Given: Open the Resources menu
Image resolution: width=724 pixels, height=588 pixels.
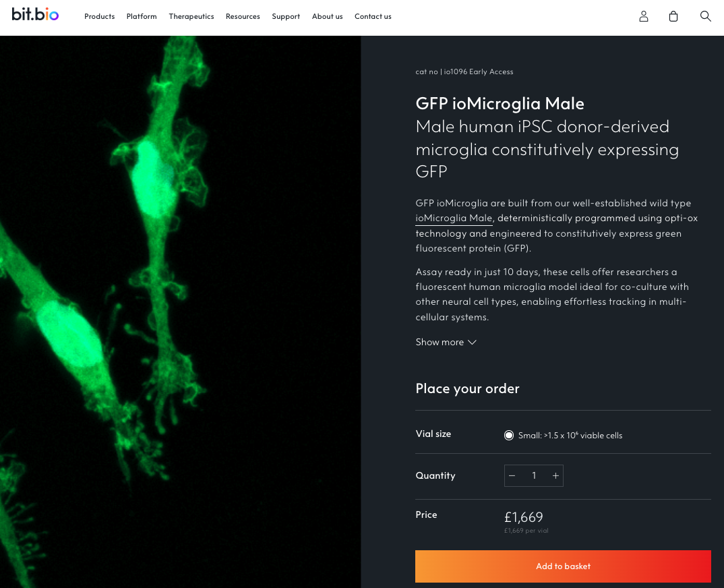Looking at the screenshot, I should (243, 16).
